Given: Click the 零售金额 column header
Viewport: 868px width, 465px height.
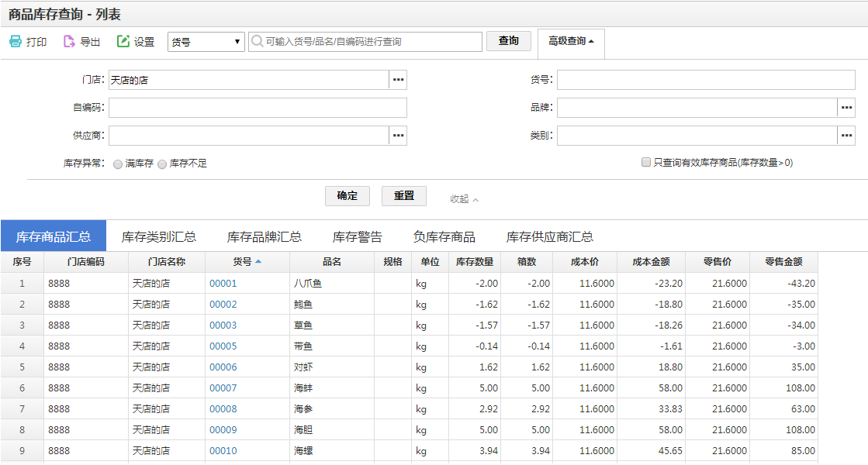Looking at the screenshot, I should coord(784,261).
